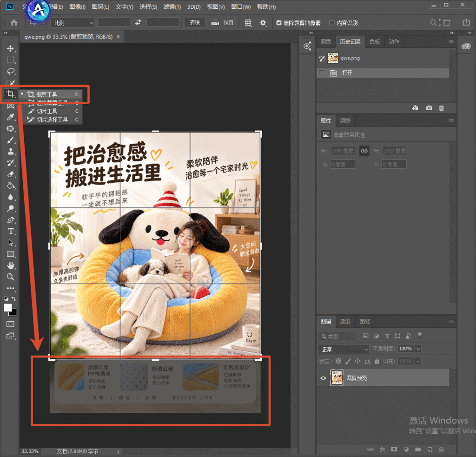Toggle Quick Mask mode

coord(10,324)
